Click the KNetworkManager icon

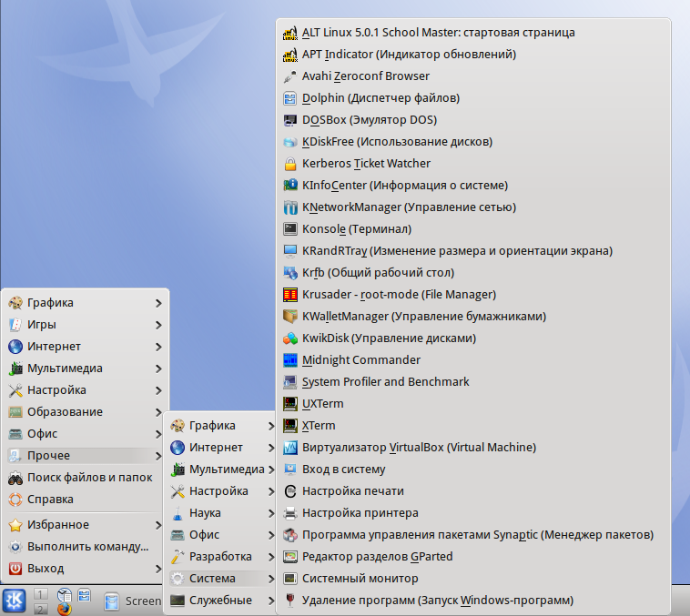(x=290, y=207)
